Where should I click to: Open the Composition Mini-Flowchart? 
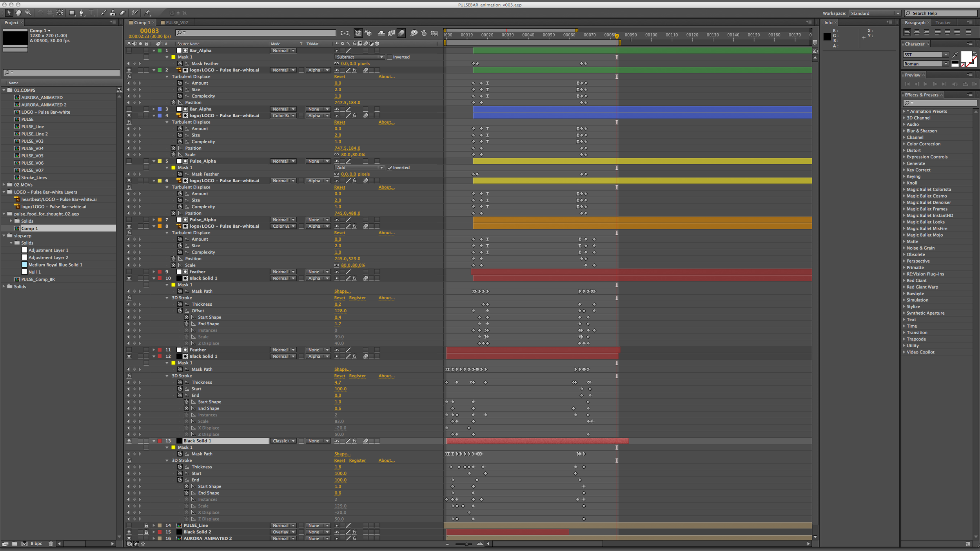(345, 33)
